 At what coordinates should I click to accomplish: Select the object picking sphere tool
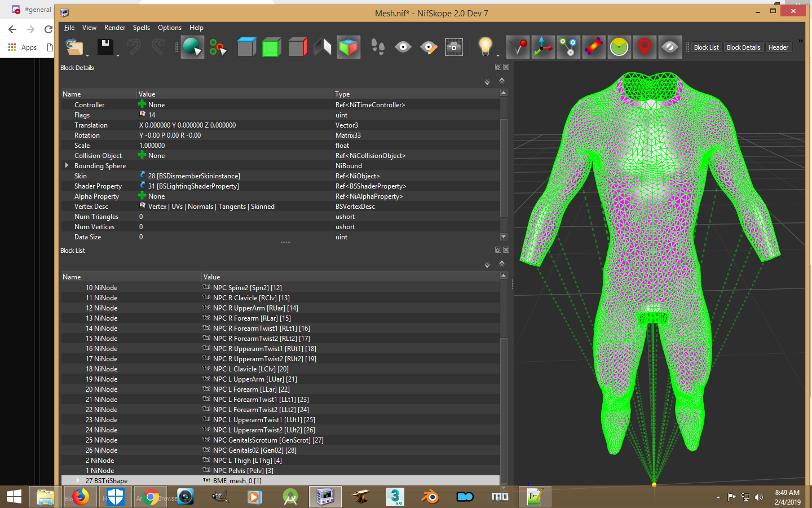pyautogui.click(x=192, y=47)
